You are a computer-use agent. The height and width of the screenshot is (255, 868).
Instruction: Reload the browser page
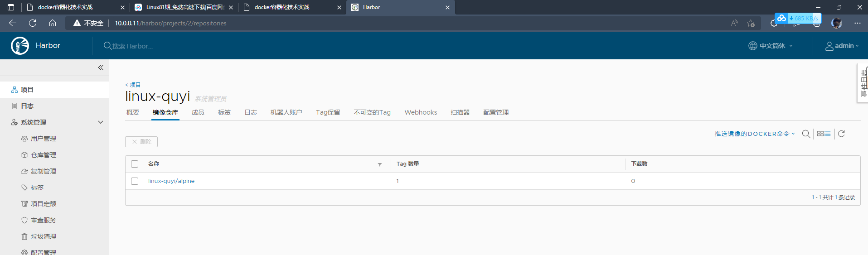click(x=33, y=23)
